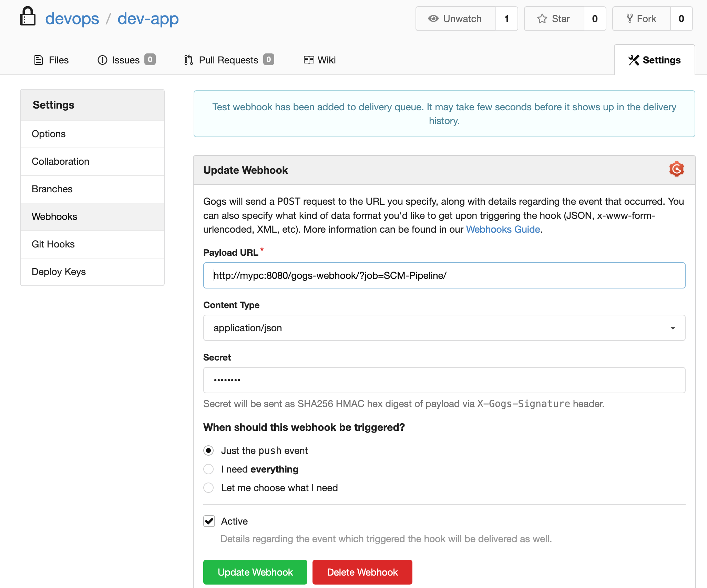Screen dimensions: 707x588
Task: Follow the Webhooks Guide link
Action: click(x=503, y=229)
